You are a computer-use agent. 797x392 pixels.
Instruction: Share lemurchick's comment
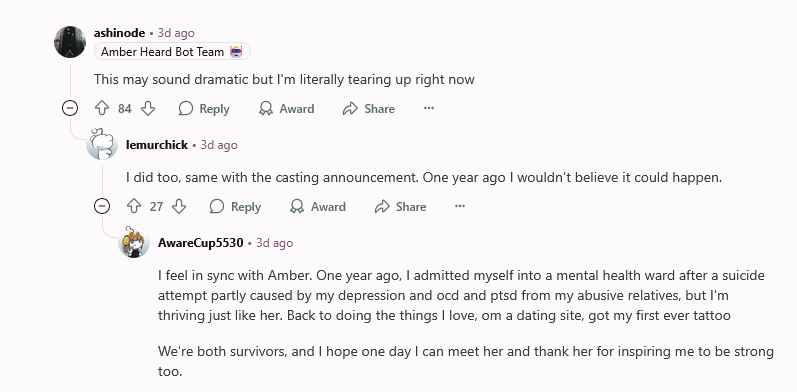[401, 207]
